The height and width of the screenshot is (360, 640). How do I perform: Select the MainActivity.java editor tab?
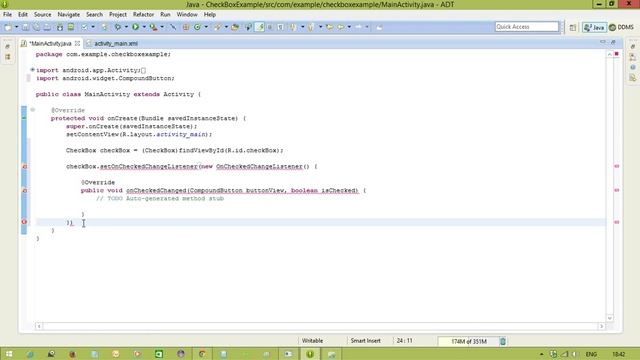pos(51,43)
